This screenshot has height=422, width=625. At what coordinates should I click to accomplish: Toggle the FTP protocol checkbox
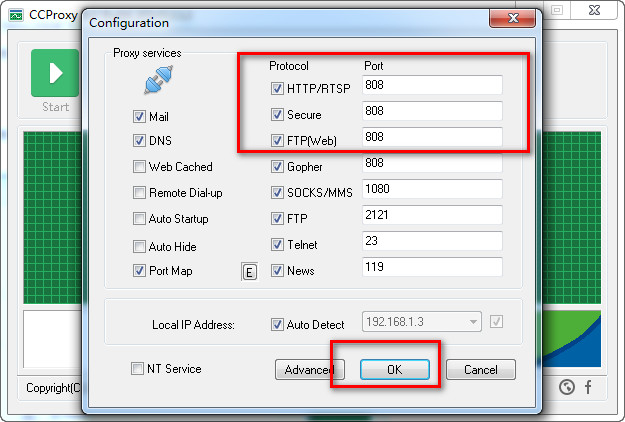[277, 218]
